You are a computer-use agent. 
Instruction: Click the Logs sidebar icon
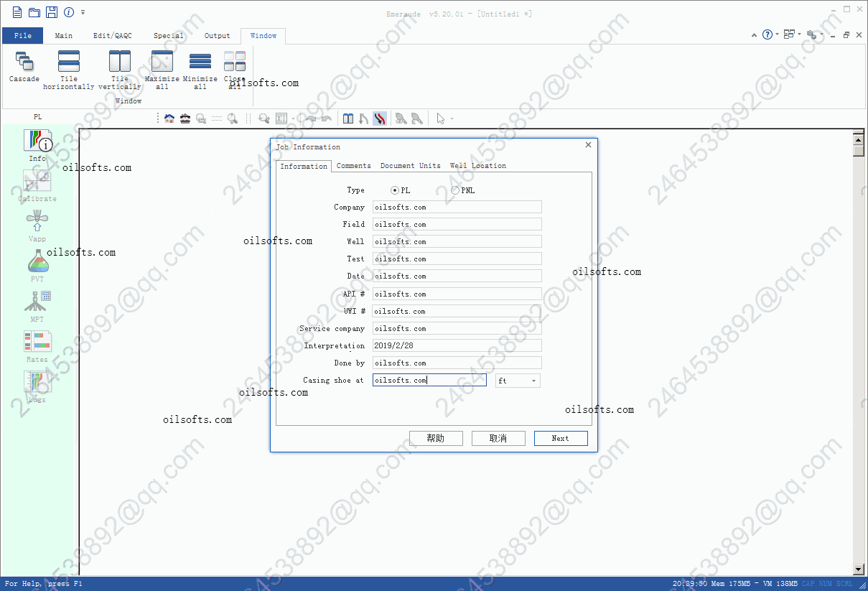(37, 387)
